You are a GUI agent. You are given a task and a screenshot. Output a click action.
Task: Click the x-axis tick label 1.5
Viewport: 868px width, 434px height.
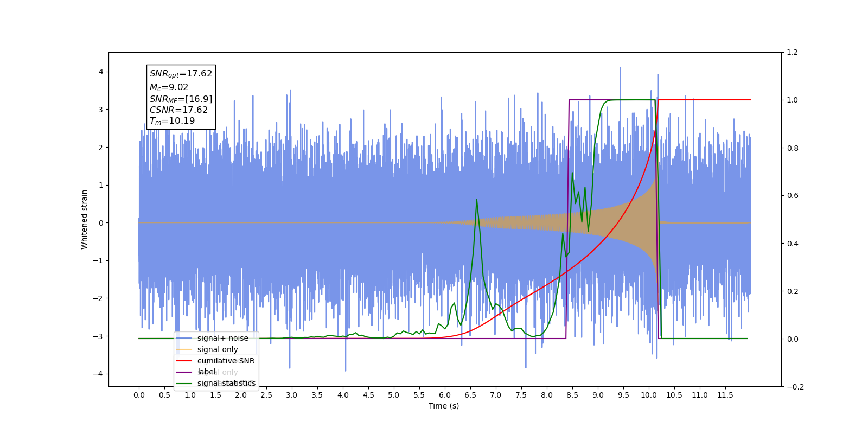tap(215, 395)
